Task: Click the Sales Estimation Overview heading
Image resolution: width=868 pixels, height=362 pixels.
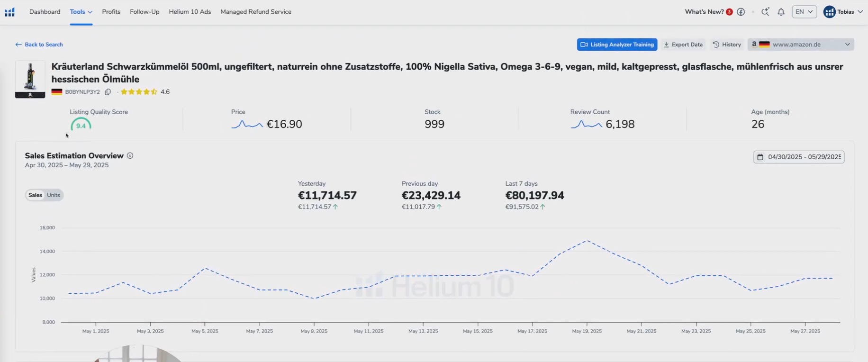Action: click(74, 155)
